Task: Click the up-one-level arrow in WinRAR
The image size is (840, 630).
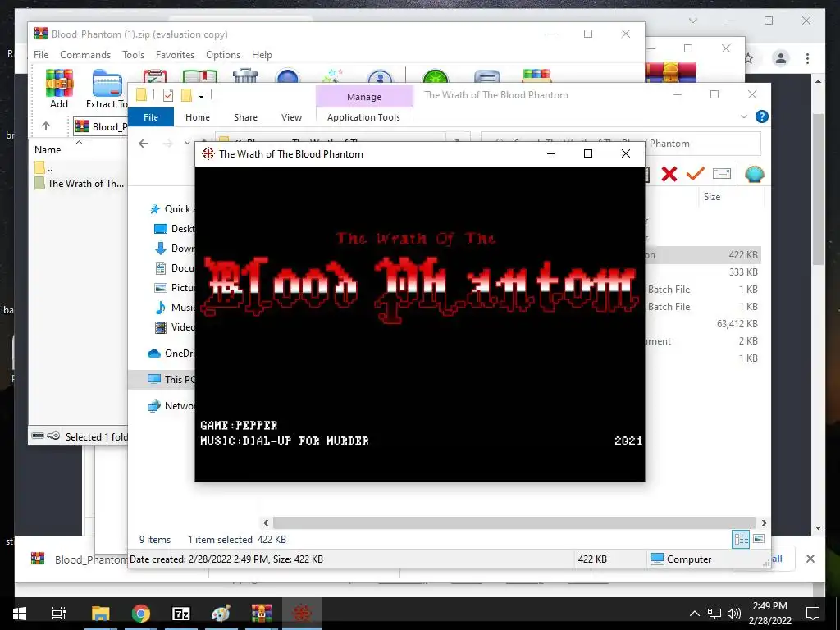Action: pos(46,126)
